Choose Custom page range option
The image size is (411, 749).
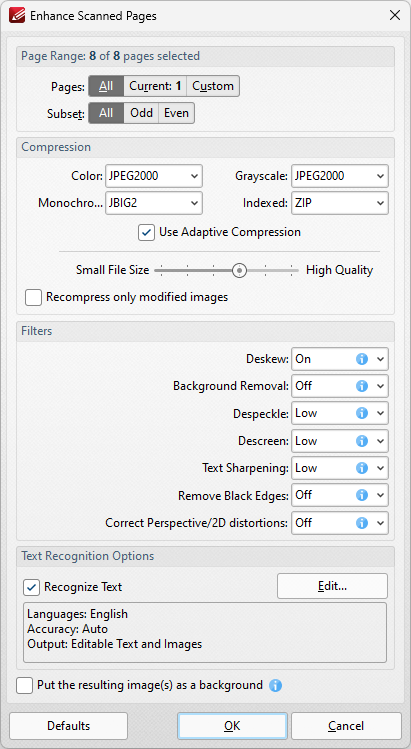coord(213,86)
